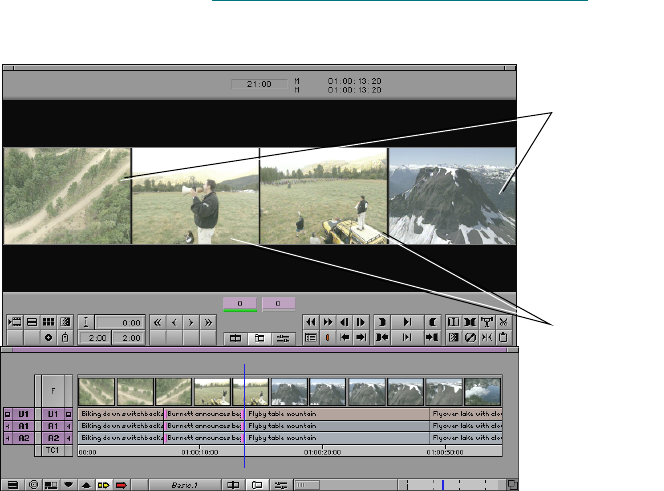Click the TC1 timecode track button
Viewport: 664px width, 491px height.
tap(53, 450)
